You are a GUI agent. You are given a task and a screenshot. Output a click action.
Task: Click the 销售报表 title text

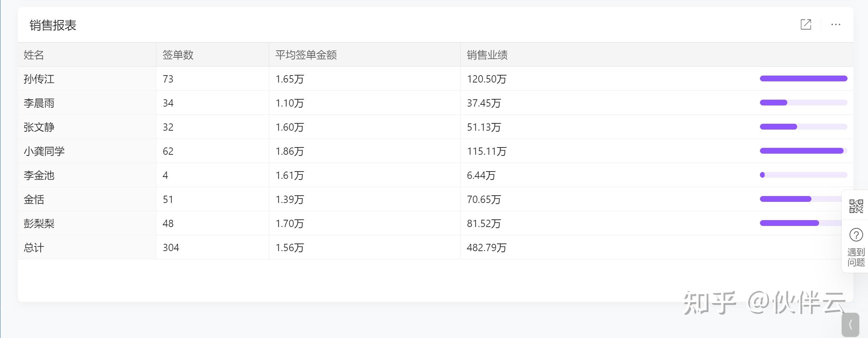(53, 25)
